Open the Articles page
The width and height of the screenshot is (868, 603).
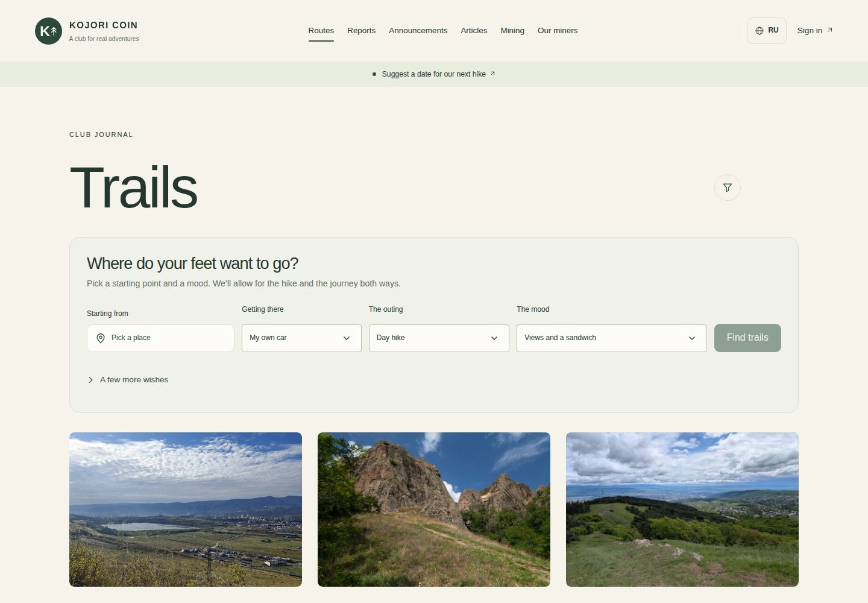474,31
